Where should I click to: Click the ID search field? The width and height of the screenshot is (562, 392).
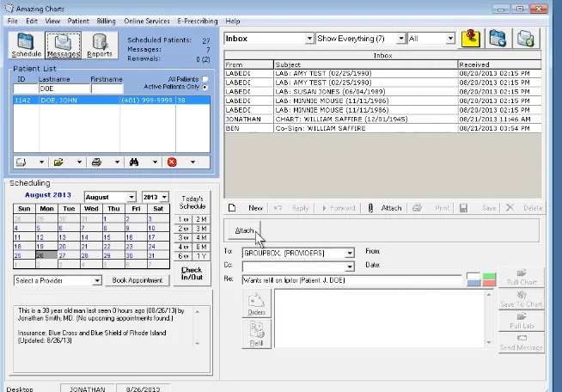click(x=25, y=89)
